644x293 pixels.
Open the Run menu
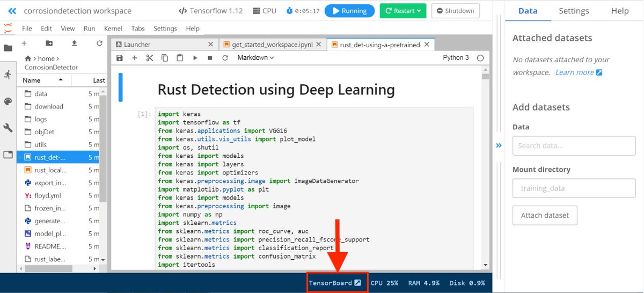point(90,28)
